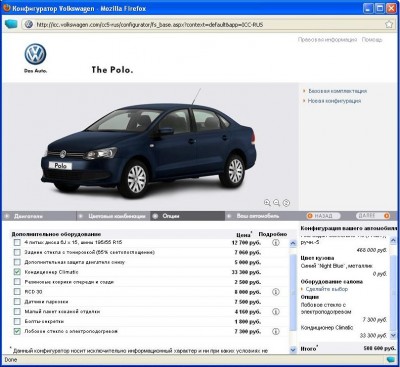Image resolution: width=400 pixels, height=367 pixels.
Task: Open info for the 12 700 руб. wheels option
Action: click(x=275, y=243)
